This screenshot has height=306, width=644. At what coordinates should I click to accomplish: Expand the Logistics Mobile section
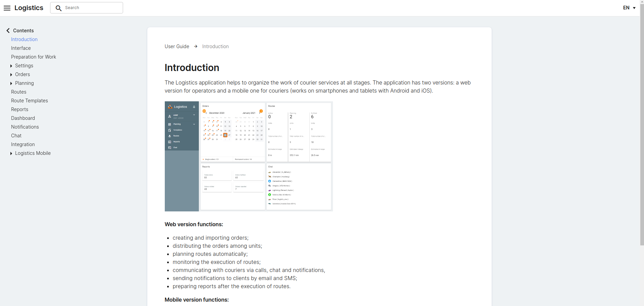pos(11,154)
